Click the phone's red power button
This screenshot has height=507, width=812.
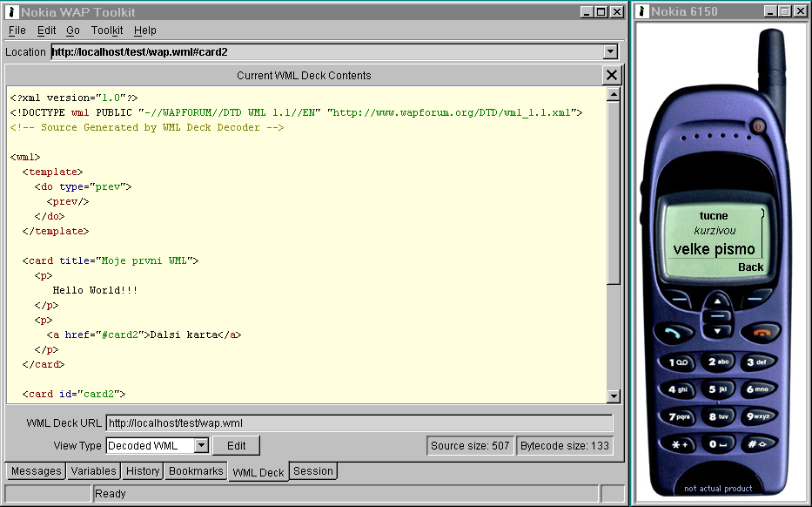click(758, 126)
